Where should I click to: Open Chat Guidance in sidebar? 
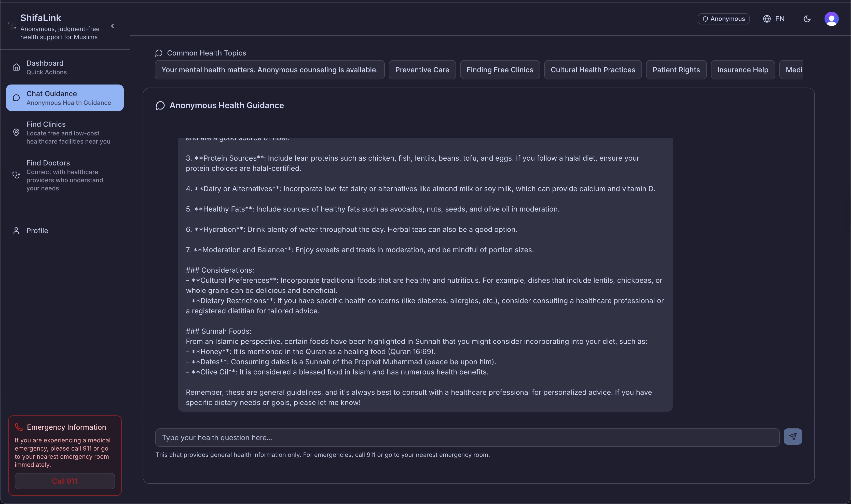65,98
